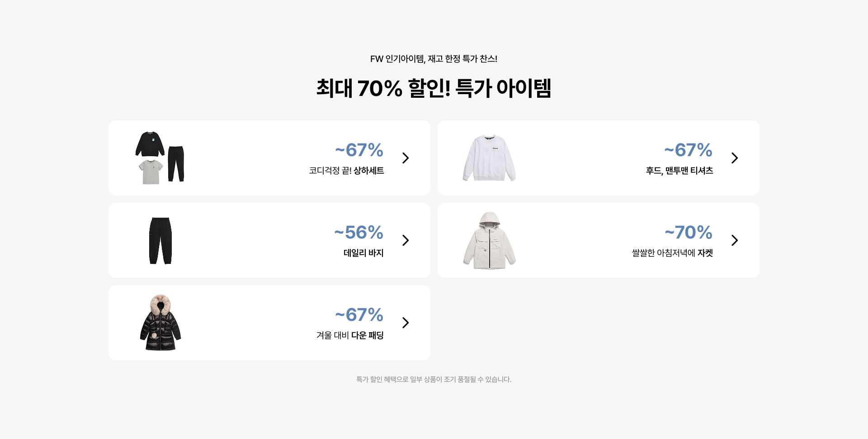
Task: Click the chevron arrow on the 후드, 맨투맨 티셔츠 card
Action: [735, 158]
